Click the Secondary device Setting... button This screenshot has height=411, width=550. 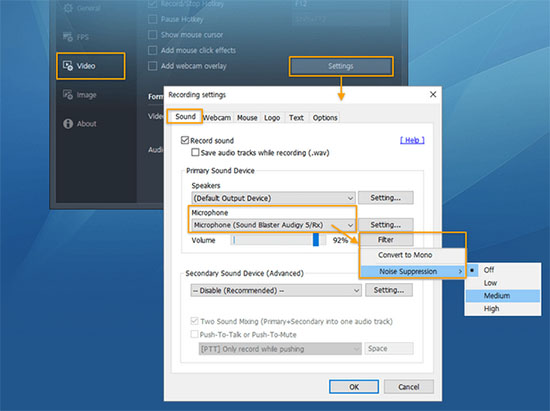pos(389,290)
